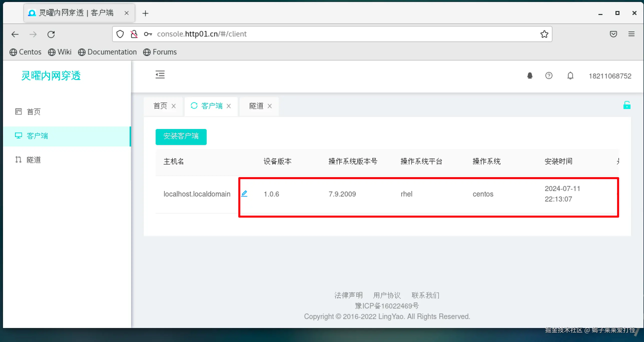Switch to the 隧道 tab
This screenshot has width=644, height=342.
[x=256, y=106]
